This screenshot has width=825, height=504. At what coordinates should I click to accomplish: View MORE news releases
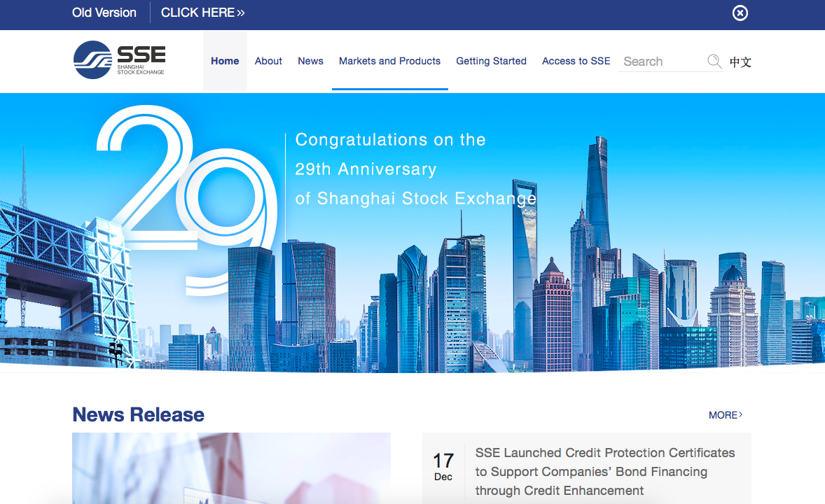pos(726,415)
